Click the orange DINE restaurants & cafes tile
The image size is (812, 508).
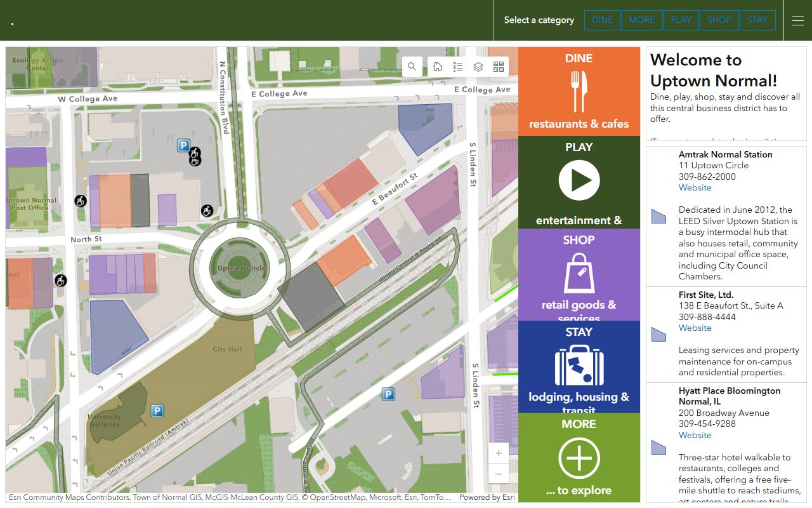click(x=579, y=91)
